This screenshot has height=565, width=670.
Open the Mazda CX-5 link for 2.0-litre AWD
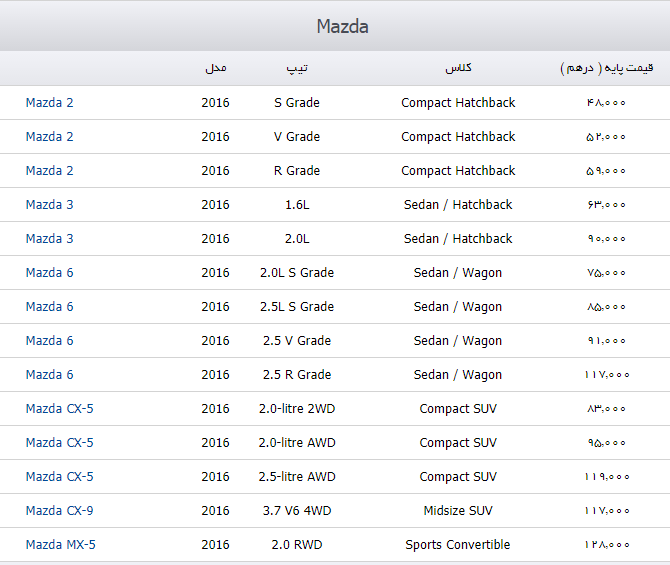(x=59, y=442)
